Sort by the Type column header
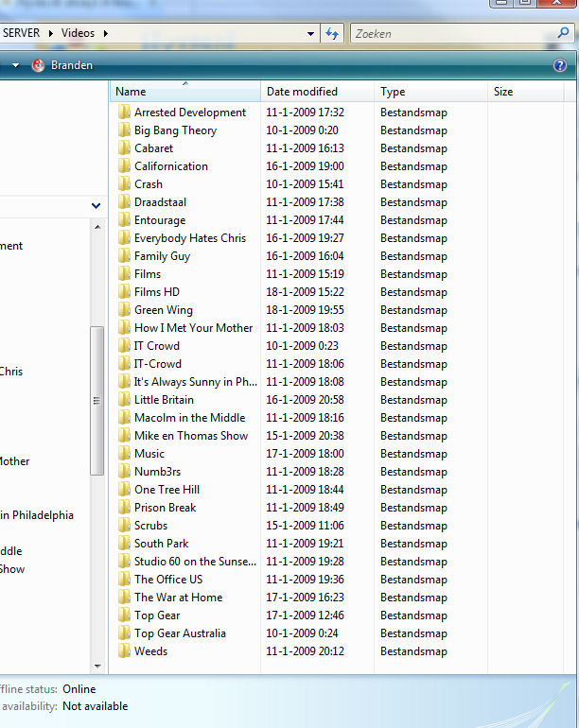 [x=393, y=92]
